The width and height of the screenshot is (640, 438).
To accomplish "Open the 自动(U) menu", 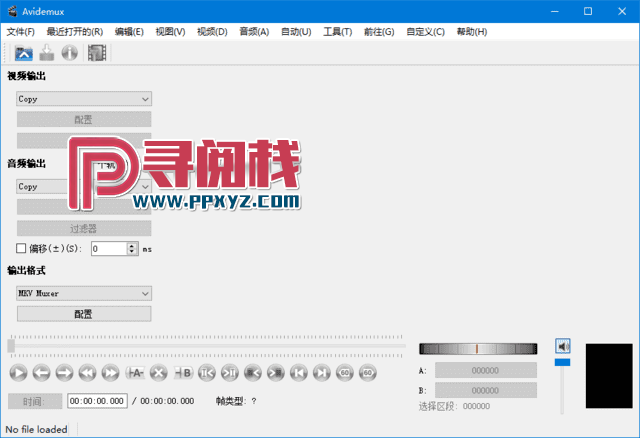I will coord(296,31).
